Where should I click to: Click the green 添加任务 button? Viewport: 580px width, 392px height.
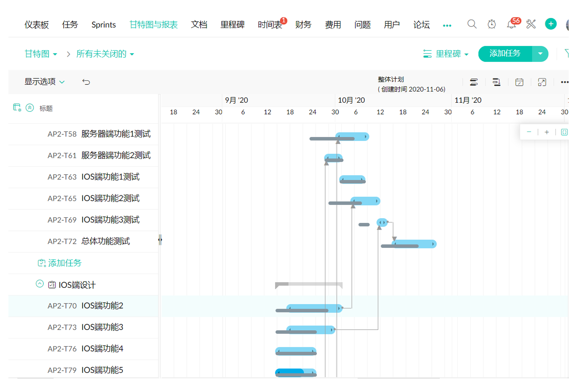pos(505,54)
